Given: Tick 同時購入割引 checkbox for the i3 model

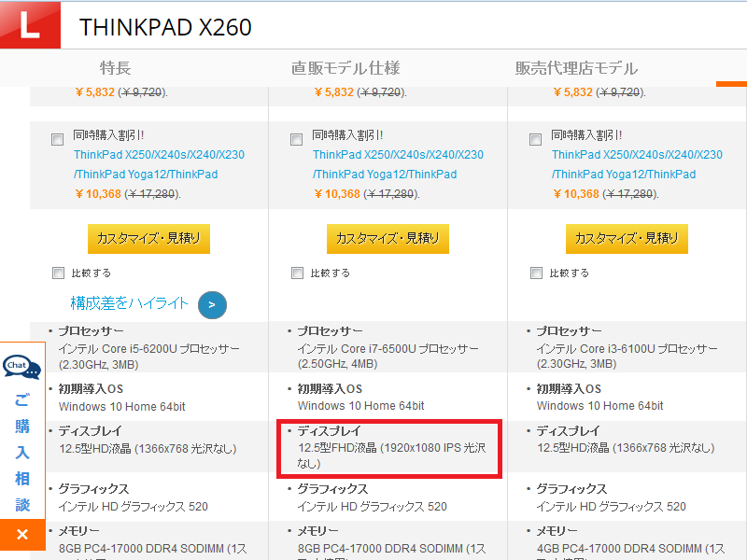Looking at the screenshot, I should pyautogui.click(x=535, y=139).
